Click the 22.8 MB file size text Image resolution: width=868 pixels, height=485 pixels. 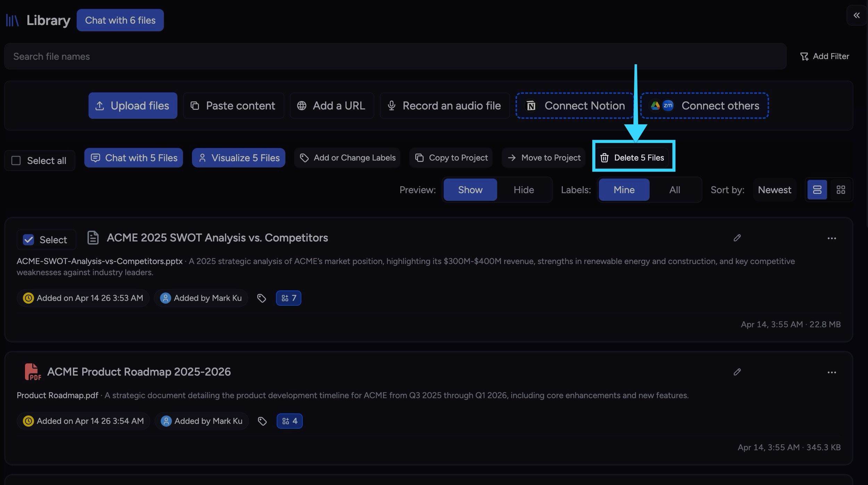pyautogui.click(x=825, y=324)
